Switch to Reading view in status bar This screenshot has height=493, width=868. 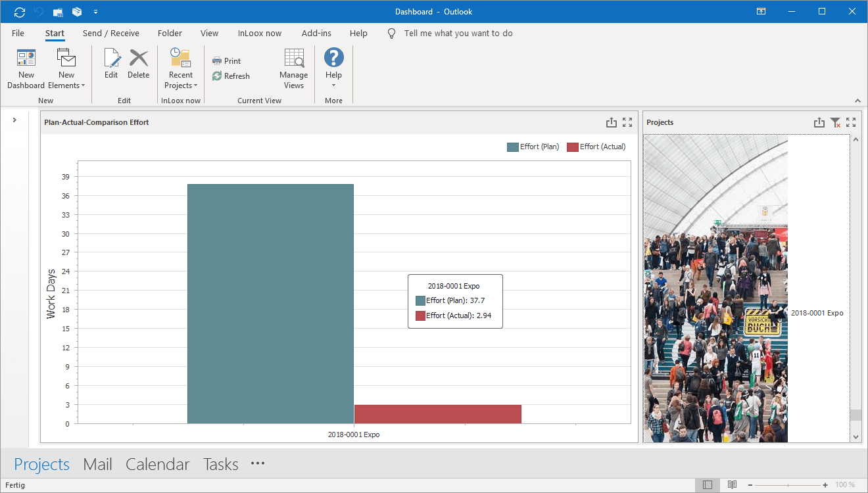point(732,485)
